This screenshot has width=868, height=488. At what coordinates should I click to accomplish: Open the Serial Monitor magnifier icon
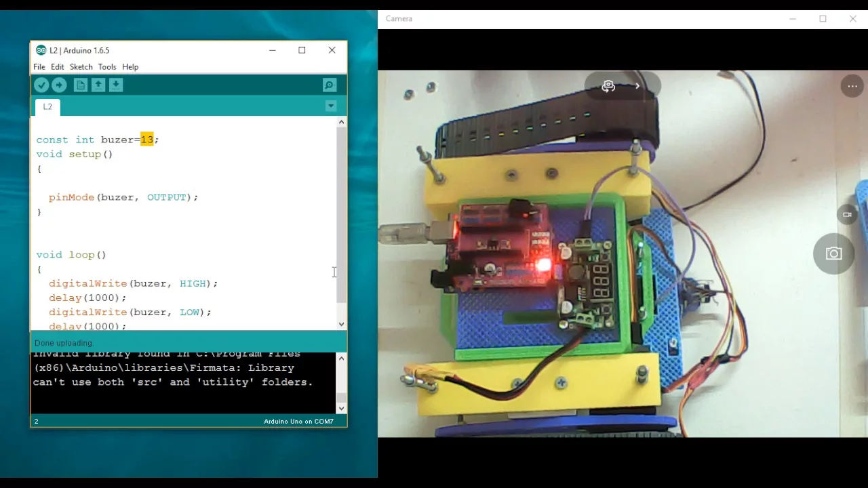click(330, 85)
